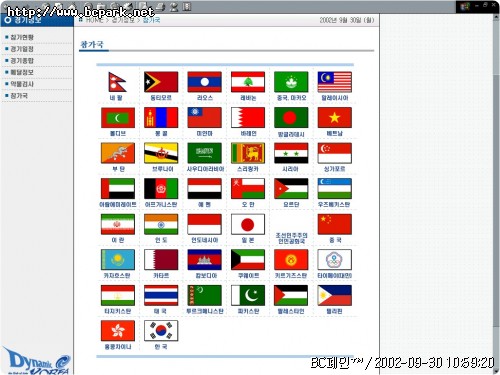Select the 타지키스탄 country label

[117, 311]
